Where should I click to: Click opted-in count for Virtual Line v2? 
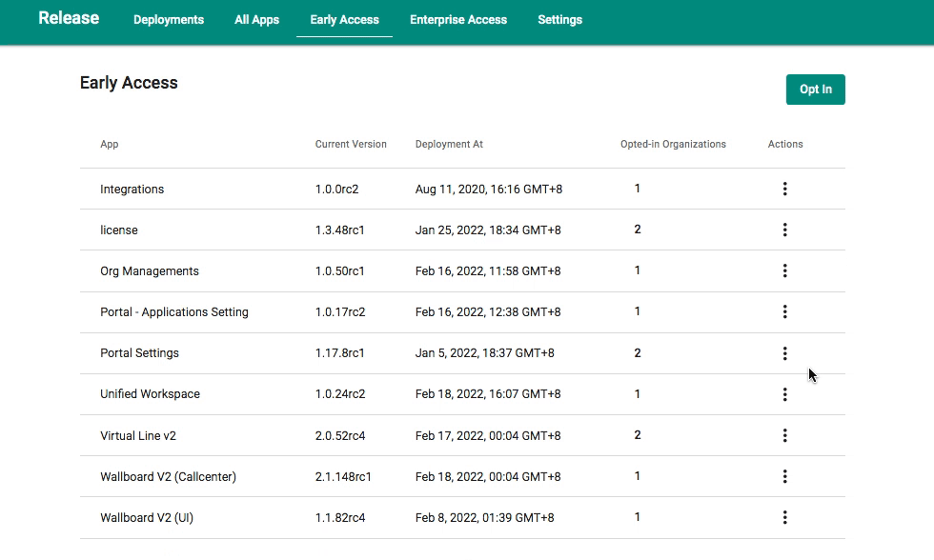point(638,435)
